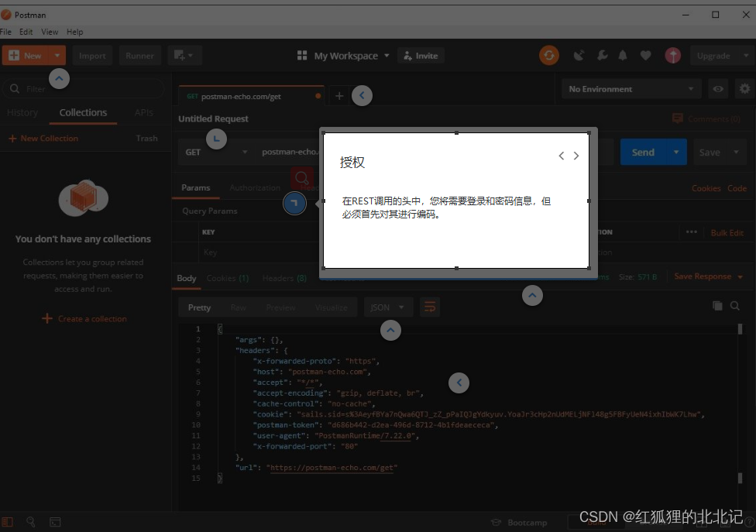Open Bootcamp in the status bar
Viewport: 756px width, 532px height.
pos(520,523)
